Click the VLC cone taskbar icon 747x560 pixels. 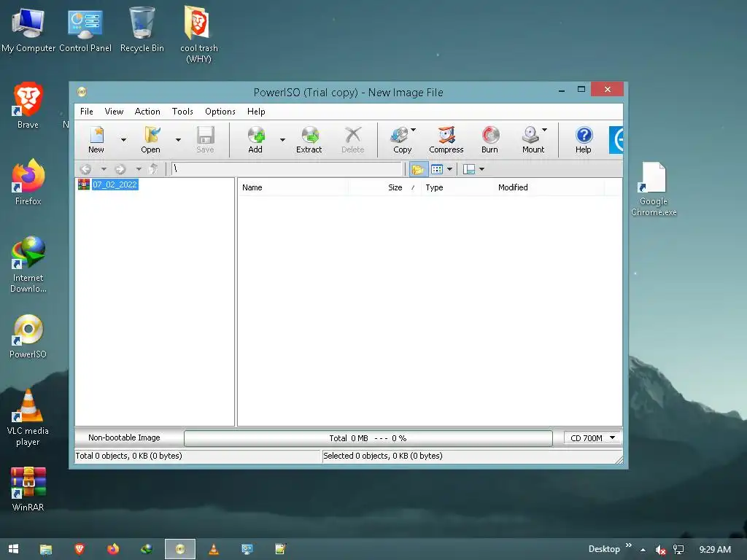pyautogui.click(x=214, y=549)
